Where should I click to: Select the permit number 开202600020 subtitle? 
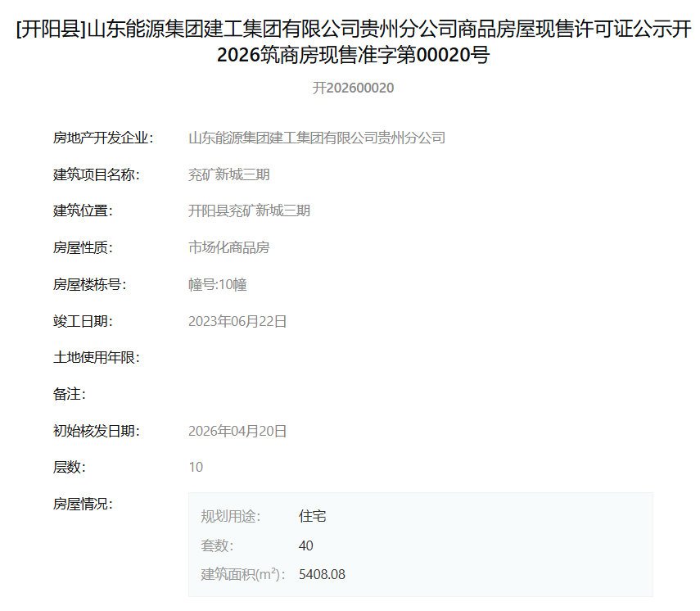point(353,88)
